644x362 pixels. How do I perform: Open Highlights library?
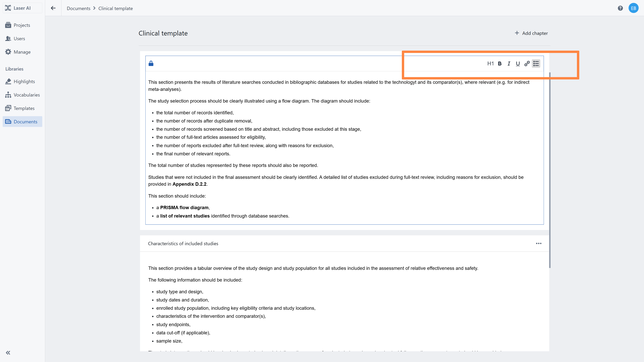pos(24,81)
